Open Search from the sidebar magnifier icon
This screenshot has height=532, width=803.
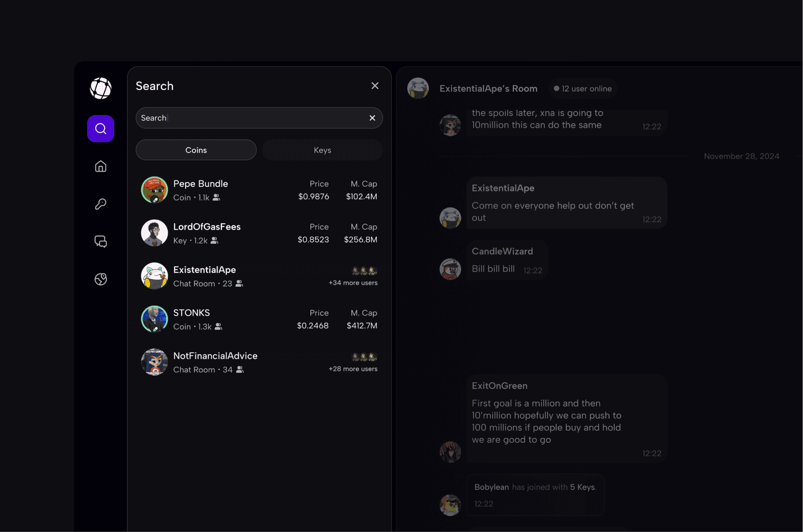101,129
